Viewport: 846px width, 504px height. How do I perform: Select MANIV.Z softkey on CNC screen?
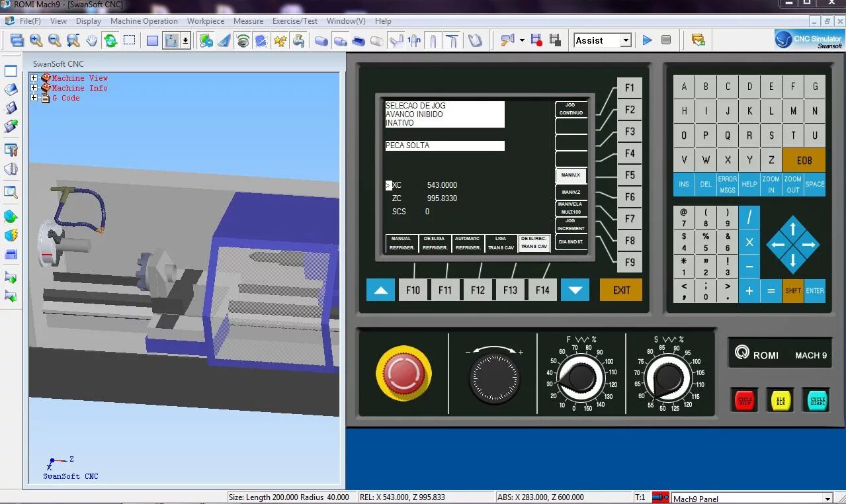[571, 192]
